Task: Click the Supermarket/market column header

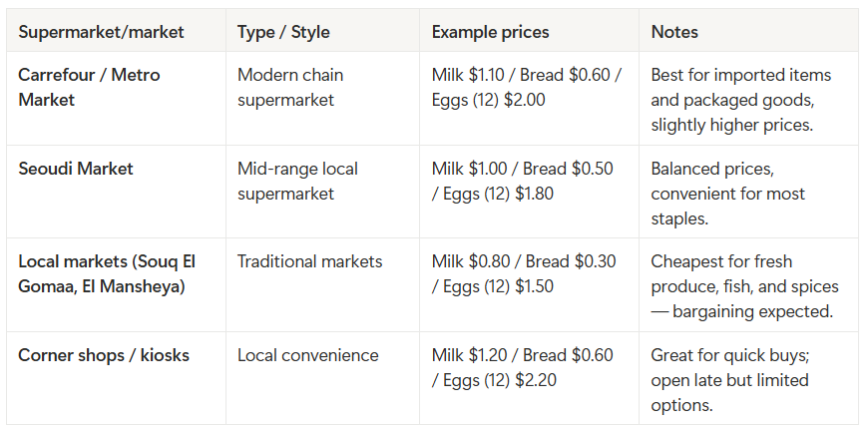Action: tap(101, 32)
